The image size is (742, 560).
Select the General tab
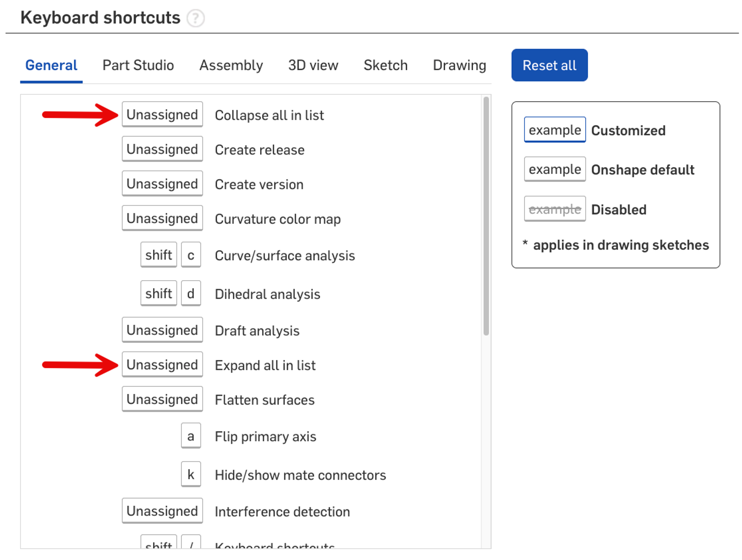(x=51, y=65)
